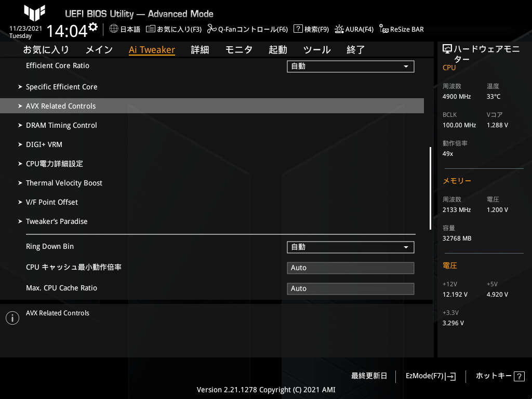Click the CPU temperature 33°C value
The width and height of the screenshot is (532, 399).
(494, 97)
